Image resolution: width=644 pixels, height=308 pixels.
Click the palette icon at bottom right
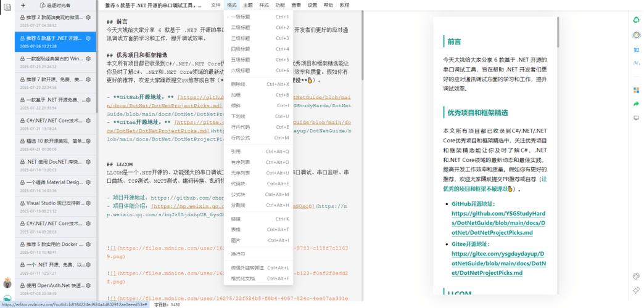click(x=636, y=276)
